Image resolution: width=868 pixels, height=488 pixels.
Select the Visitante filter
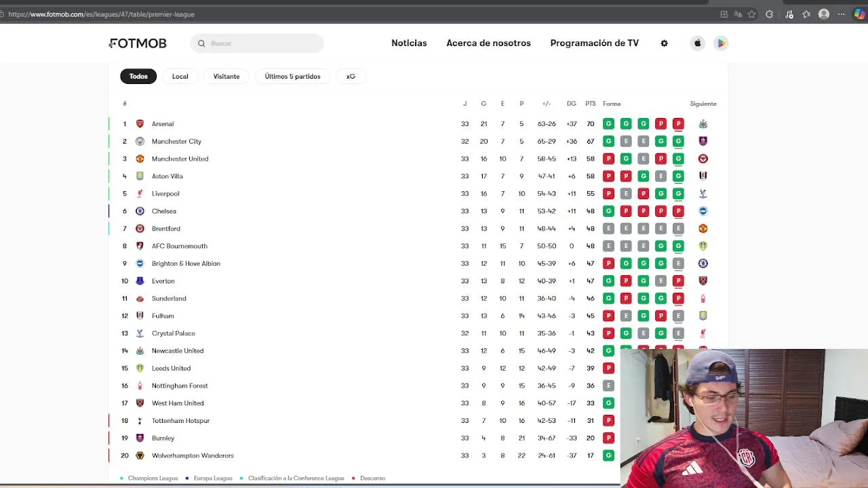click(x=226, y=77)
